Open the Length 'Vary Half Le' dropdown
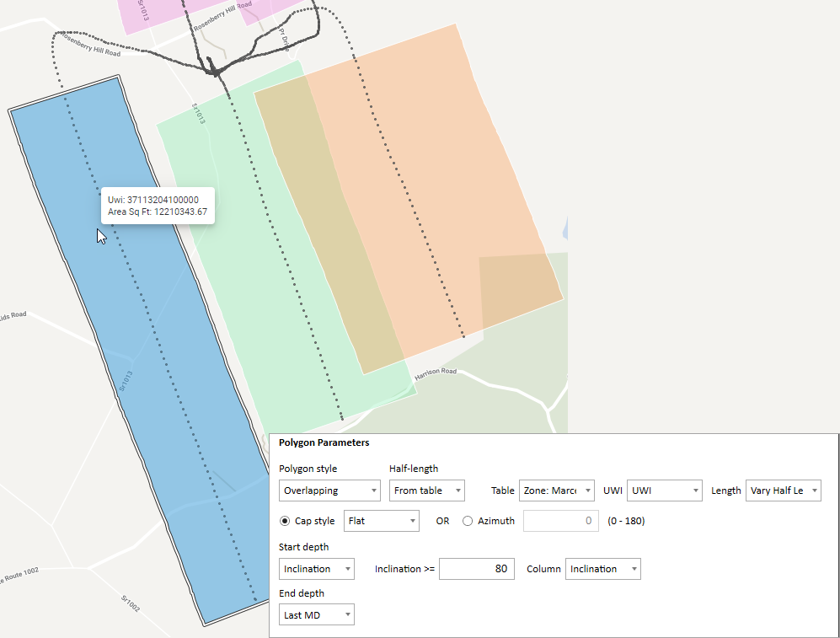Image resolution: width=840 pixels, height=638 pixels. pos(783,491)
